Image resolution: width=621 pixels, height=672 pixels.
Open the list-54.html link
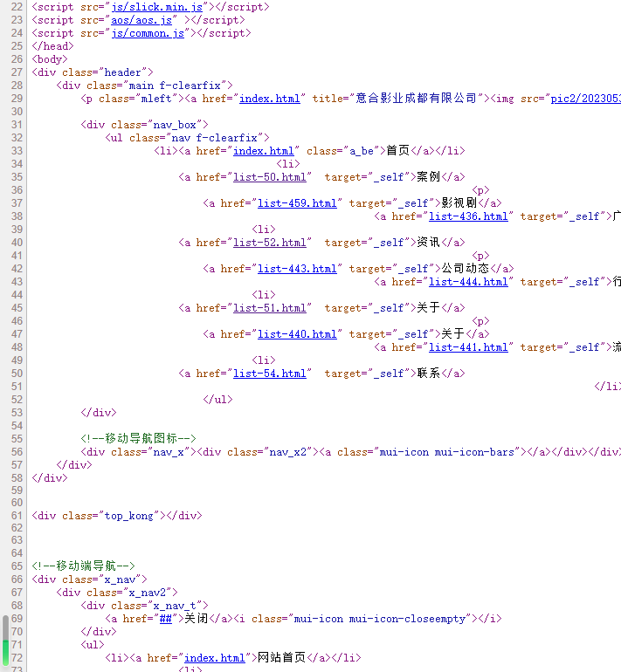tap(269, 374)
